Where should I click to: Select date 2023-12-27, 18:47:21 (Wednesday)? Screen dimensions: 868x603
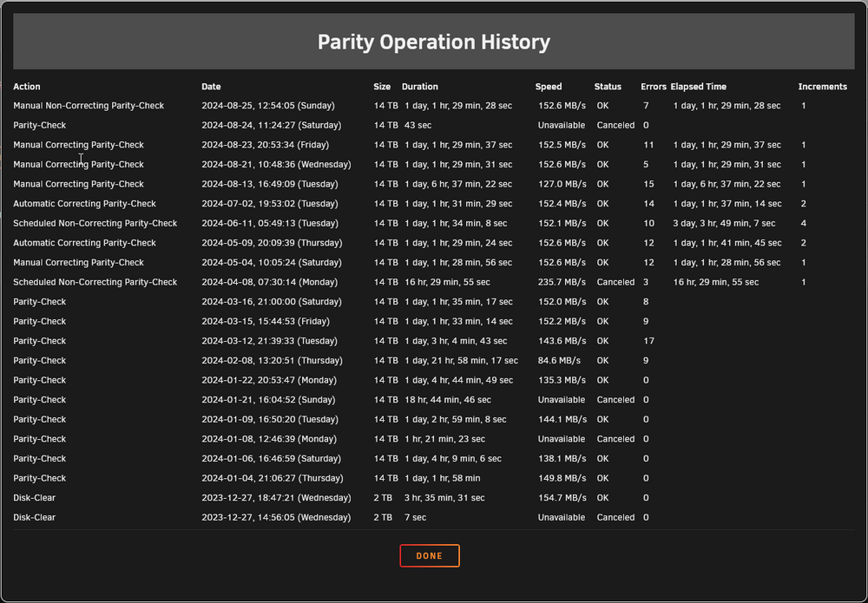[x=276, y=498]
